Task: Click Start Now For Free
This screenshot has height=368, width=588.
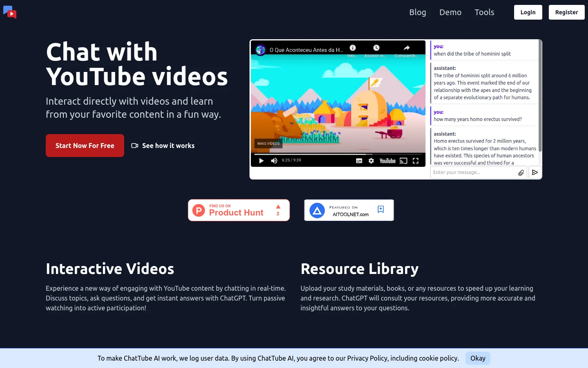Action: [x=85, y=145]
